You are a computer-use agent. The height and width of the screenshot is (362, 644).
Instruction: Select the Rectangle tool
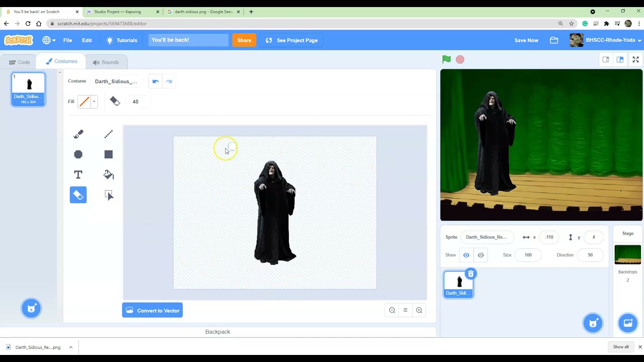tap(109, 154)
